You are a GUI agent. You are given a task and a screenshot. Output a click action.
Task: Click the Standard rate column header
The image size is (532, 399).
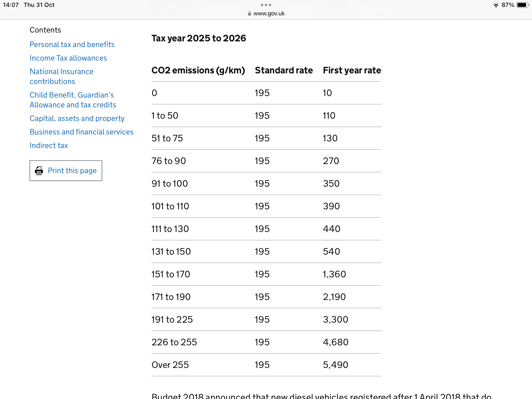coord(284,70)
